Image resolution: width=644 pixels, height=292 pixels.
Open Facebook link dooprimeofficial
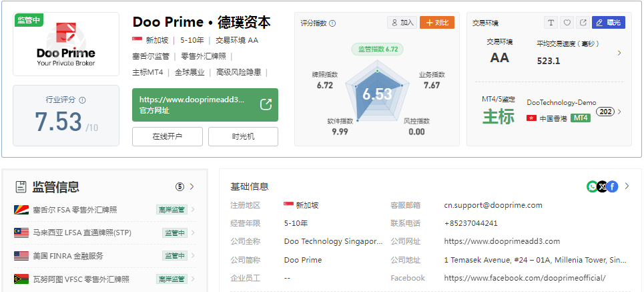point(525,278)
